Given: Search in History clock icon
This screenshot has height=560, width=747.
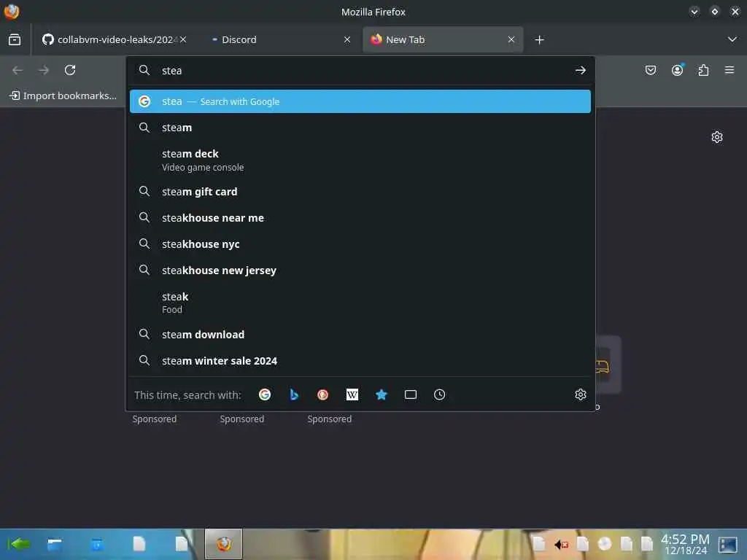Looking at the screenshot, I should coord(439,394).
